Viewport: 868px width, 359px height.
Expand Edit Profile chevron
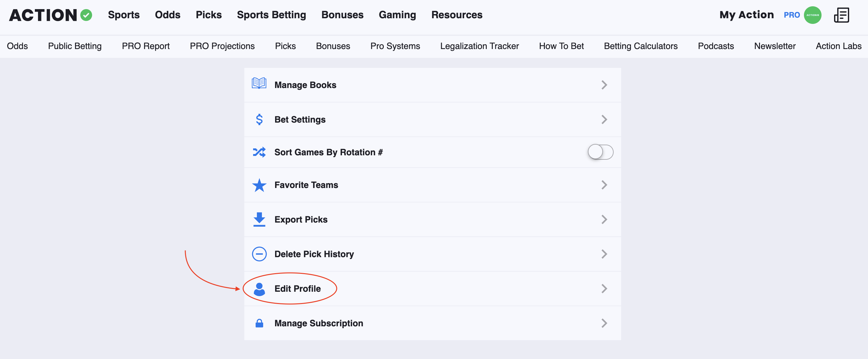(x=604, y=289)
